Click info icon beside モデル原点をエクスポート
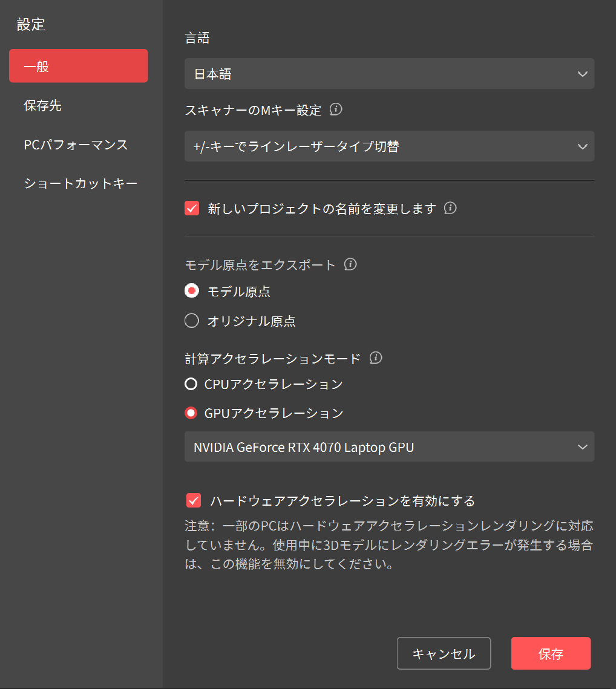 tap(350, 264)
